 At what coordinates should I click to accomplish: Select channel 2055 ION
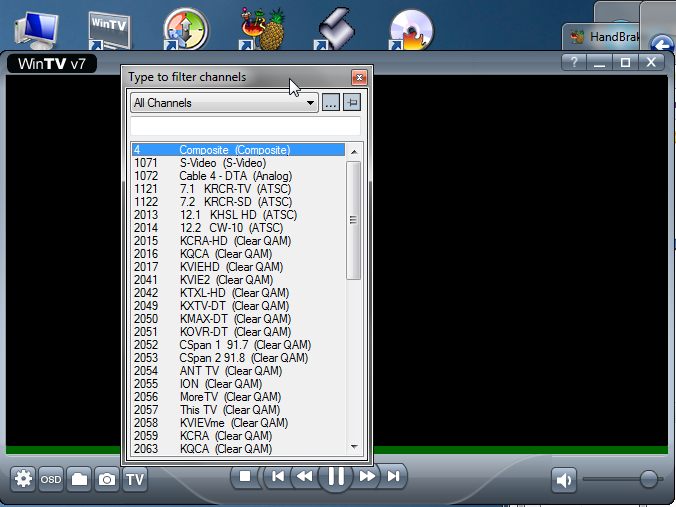coord(238,384)
